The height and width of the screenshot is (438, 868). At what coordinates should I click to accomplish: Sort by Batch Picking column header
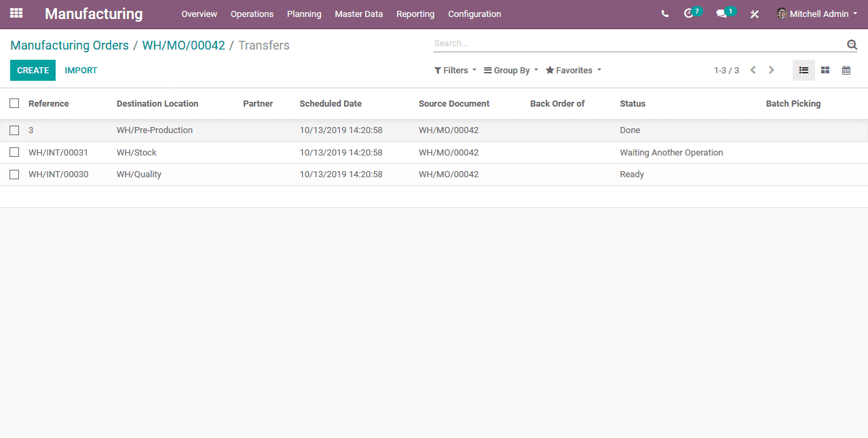[x=793, y=104]
